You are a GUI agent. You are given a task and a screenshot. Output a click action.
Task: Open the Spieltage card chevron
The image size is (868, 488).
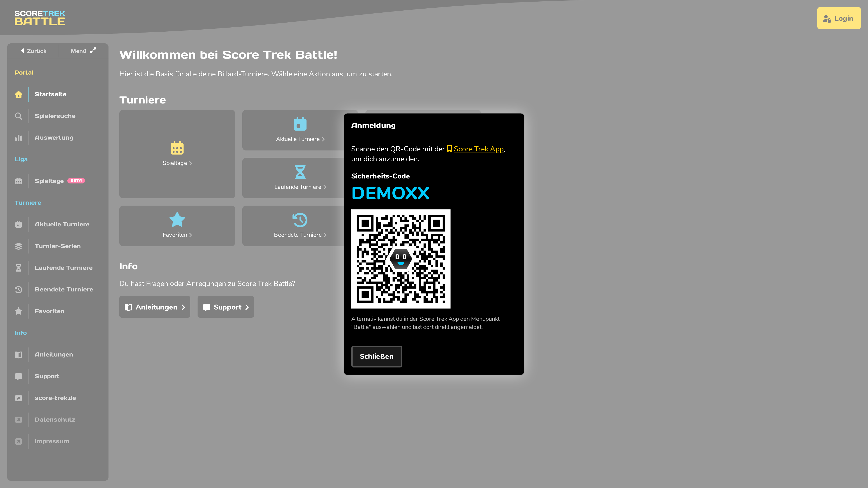coord(191,163)
